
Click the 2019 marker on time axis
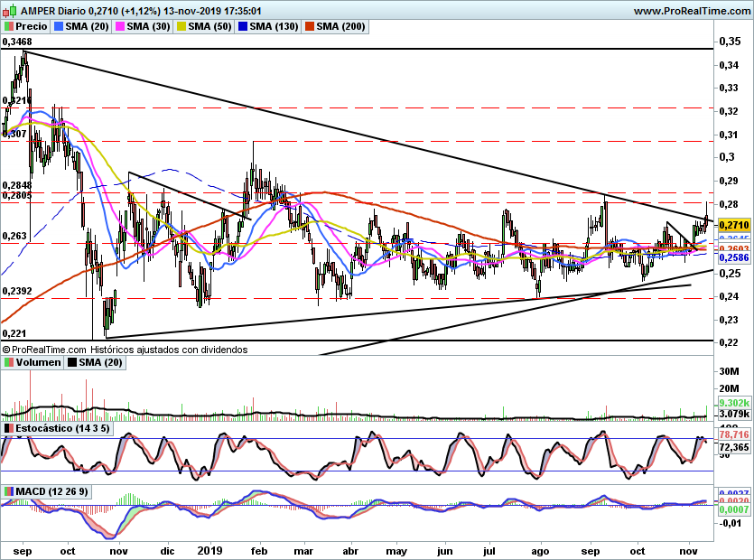[x=209, y=551]
